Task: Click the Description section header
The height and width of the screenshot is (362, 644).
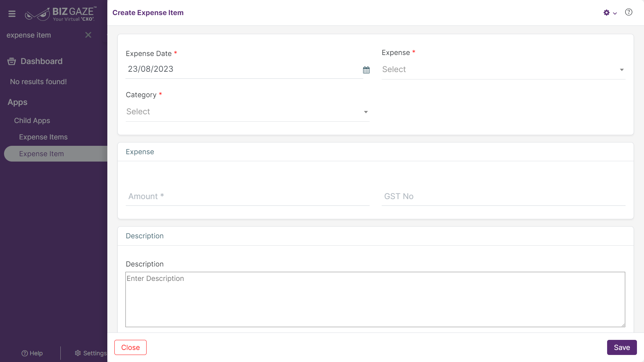Action: pyautogui.click(x=145, y=236)
